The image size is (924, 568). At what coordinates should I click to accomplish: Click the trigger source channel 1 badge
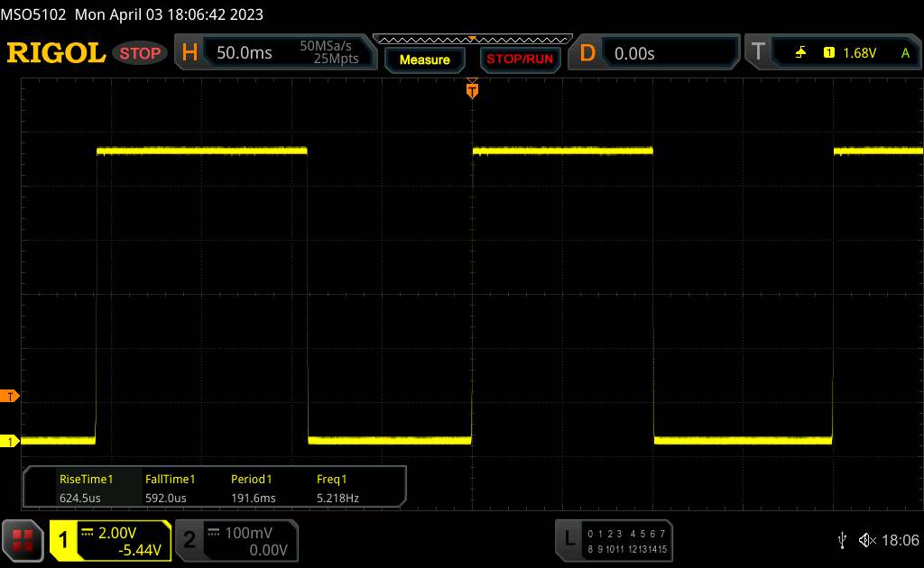click(828, 53)
